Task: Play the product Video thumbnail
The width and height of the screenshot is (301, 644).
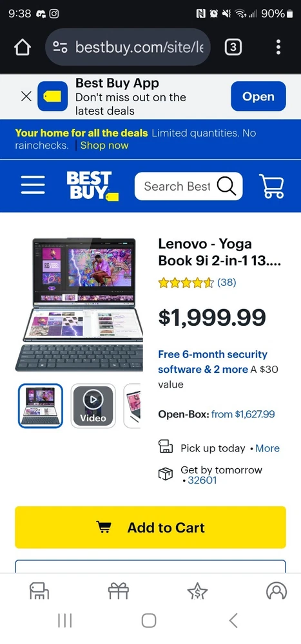Action: pos(93,406)
